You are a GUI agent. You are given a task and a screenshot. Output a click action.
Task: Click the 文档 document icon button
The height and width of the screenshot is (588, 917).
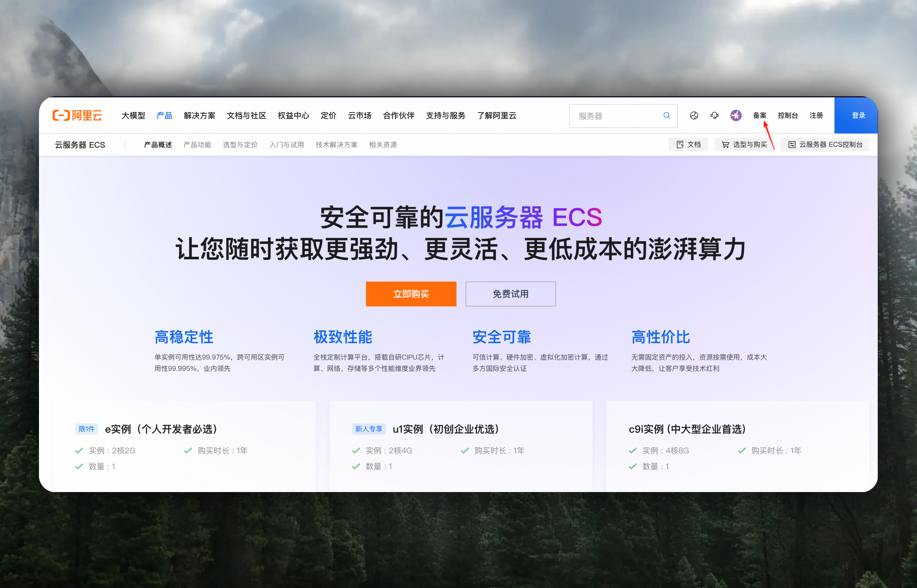tap(688, 145)
